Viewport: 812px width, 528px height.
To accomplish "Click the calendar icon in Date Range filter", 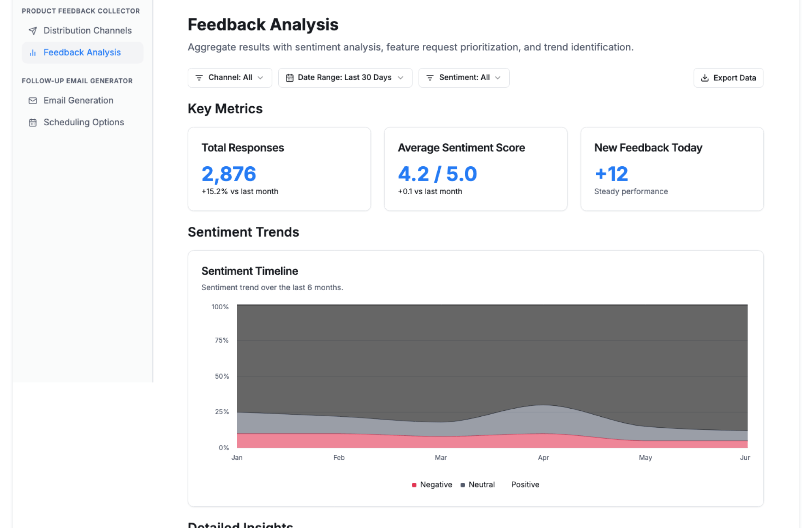I will 289,78.
